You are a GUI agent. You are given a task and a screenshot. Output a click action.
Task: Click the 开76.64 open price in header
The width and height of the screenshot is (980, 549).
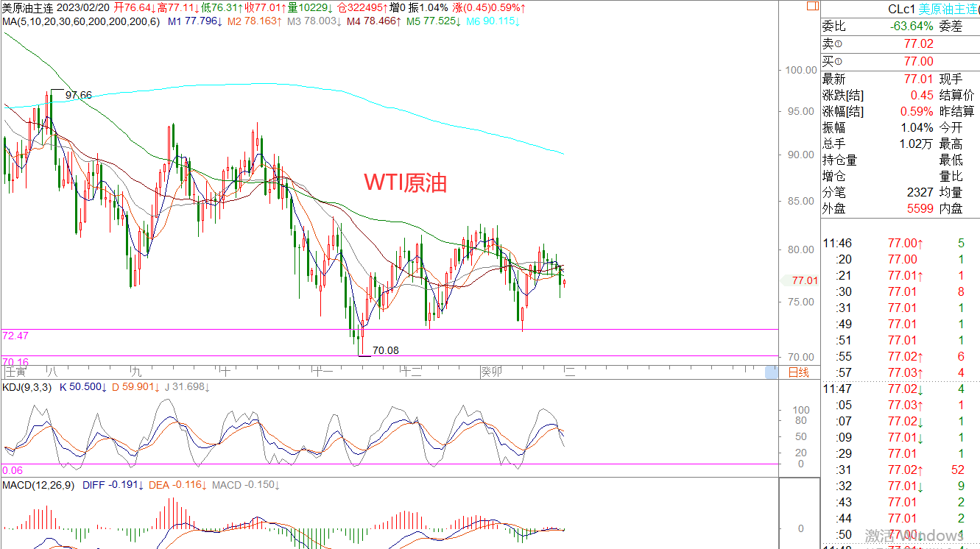point(135,7)
